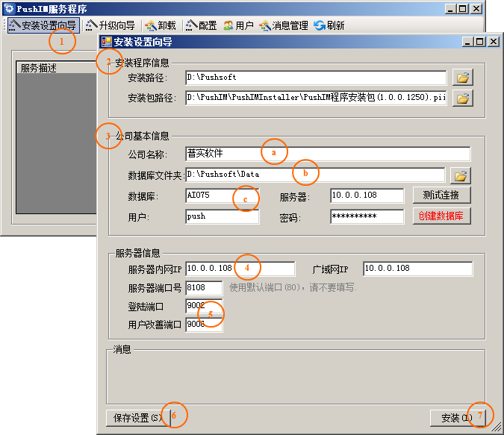Open the 用户 management toolbar item
The image size is (504, 435).
click(238, 25)
